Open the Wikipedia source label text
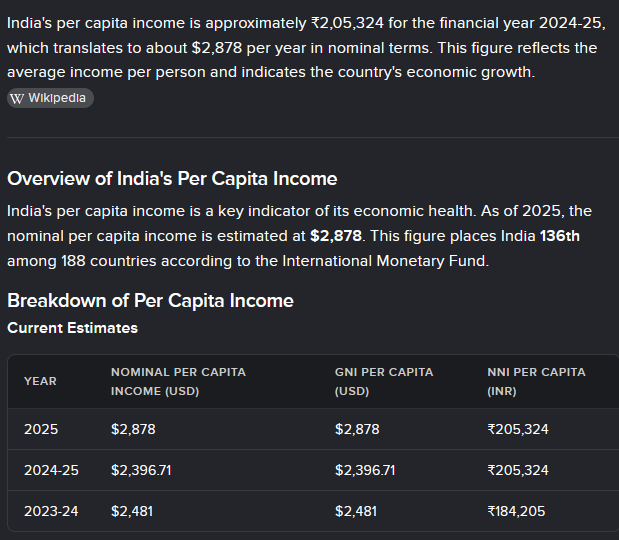Viewport: 619px width, 540px height. 57,98
